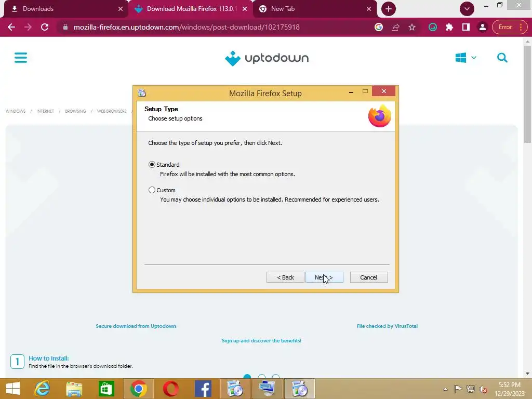Click the Error update button
Viewport: 532px width, 399px height.
(510, 27)
